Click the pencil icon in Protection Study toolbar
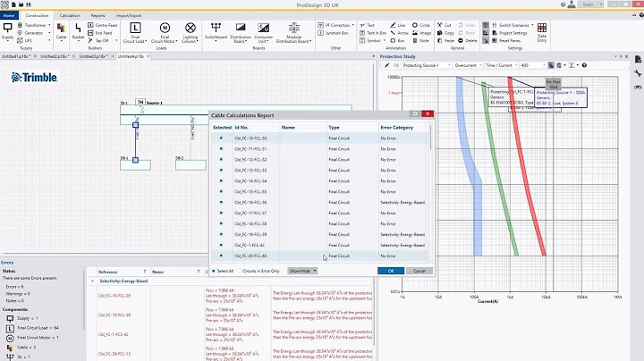The image size is (644, 361). [x=387, y=65]
